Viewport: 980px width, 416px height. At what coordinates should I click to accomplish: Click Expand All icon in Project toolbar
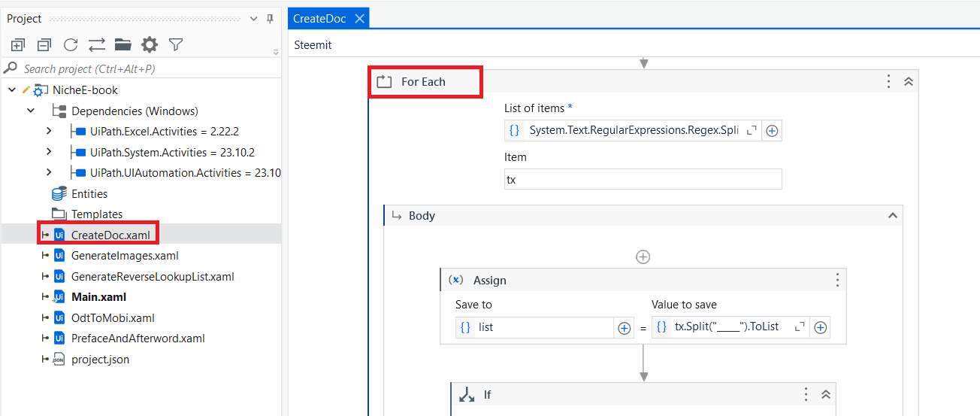click(18, 45)
